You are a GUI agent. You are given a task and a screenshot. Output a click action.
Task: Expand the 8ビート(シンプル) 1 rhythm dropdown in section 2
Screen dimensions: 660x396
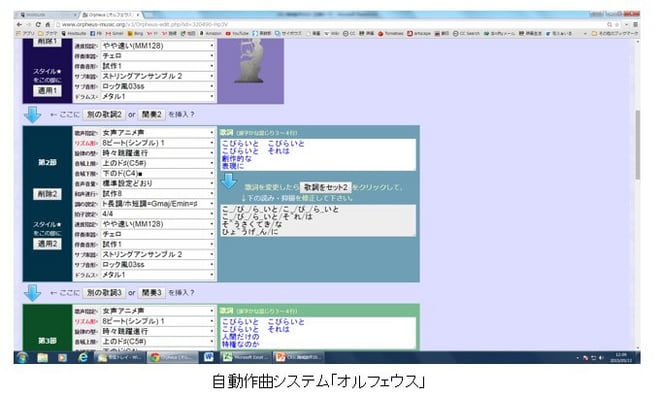click(x=157, y=143)
